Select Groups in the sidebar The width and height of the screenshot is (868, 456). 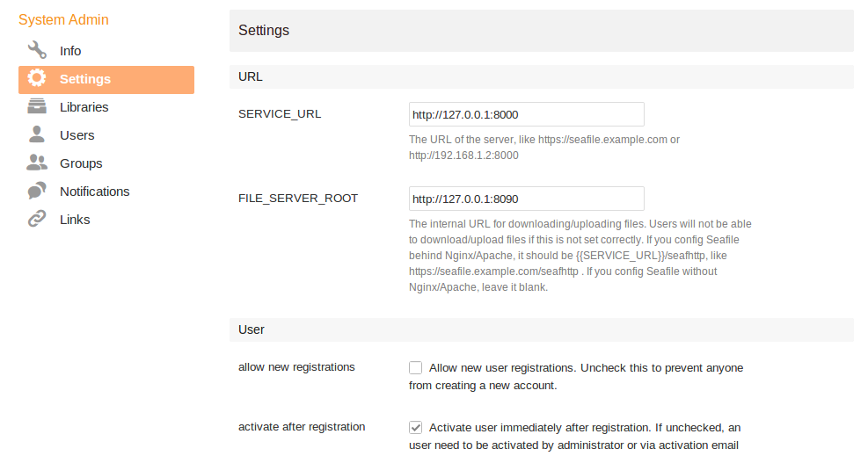(x=81, y=163)
